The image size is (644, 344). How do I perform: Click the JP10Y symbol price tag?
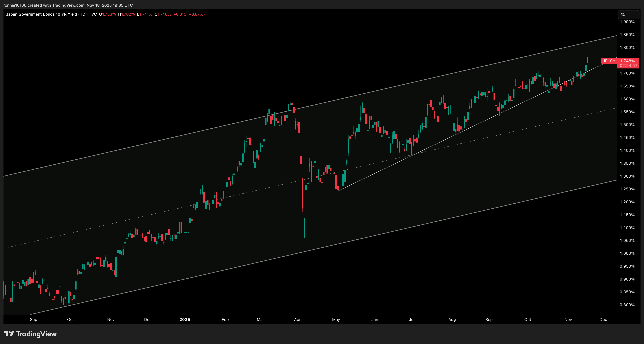(x=609, y=61)
